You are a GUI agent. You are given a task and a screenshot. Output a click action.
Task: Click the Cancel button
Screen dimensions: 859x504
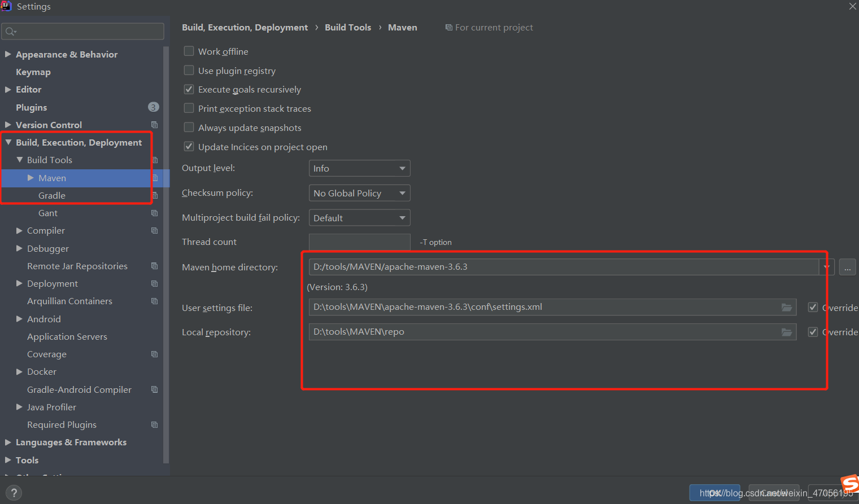click(x=774, y=493)
